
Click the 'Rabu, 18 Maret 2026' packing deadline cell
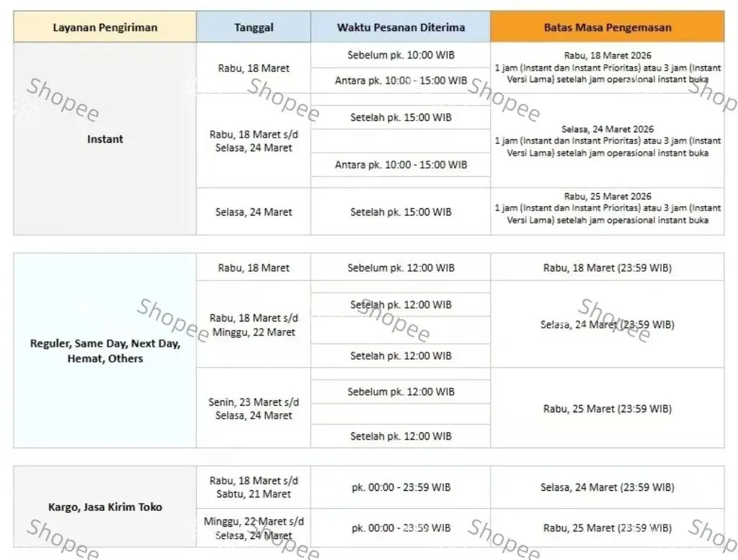click(607, 68)
